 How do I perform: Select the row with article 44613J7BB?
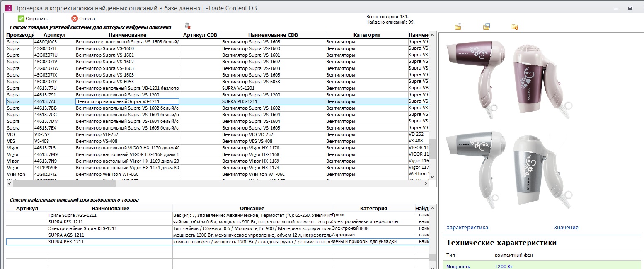(x=218, y=108)
